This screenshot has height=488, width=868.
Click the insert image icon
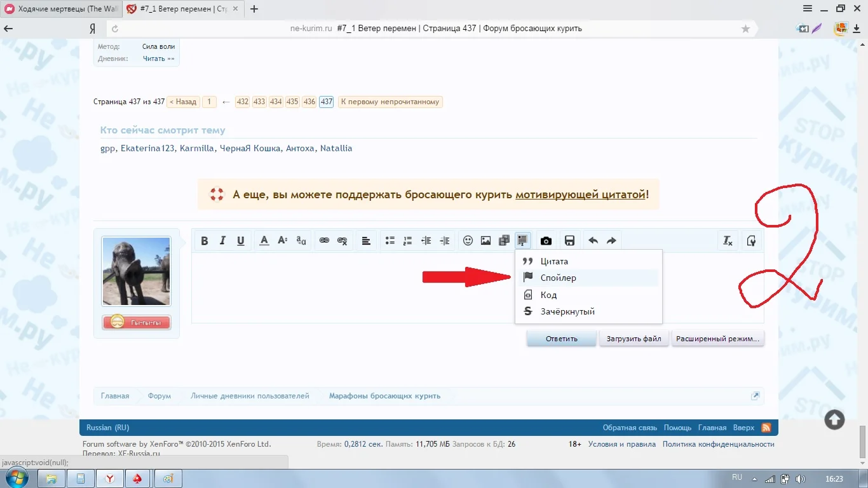pyautogui.click(x=485, y=241)
